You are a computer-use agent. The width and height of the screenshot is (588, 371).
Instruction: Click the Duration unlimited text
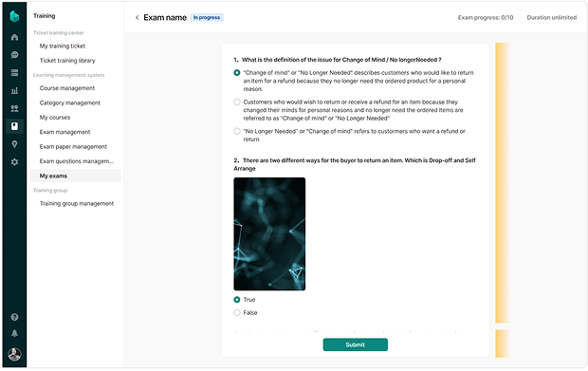[552, 18]
